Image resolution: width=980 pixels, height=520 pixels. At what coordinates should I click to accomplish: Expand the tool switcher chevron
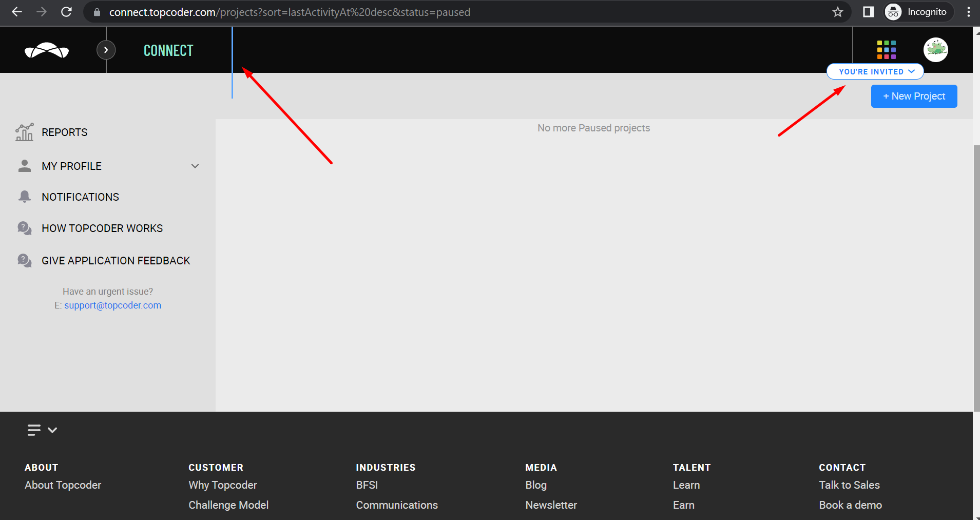(106, 50)
